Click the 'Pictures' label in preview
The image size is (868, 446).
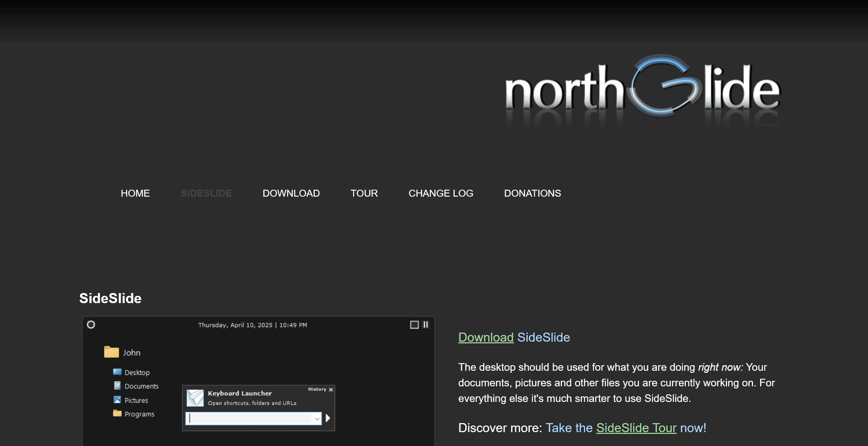[136, 400]
